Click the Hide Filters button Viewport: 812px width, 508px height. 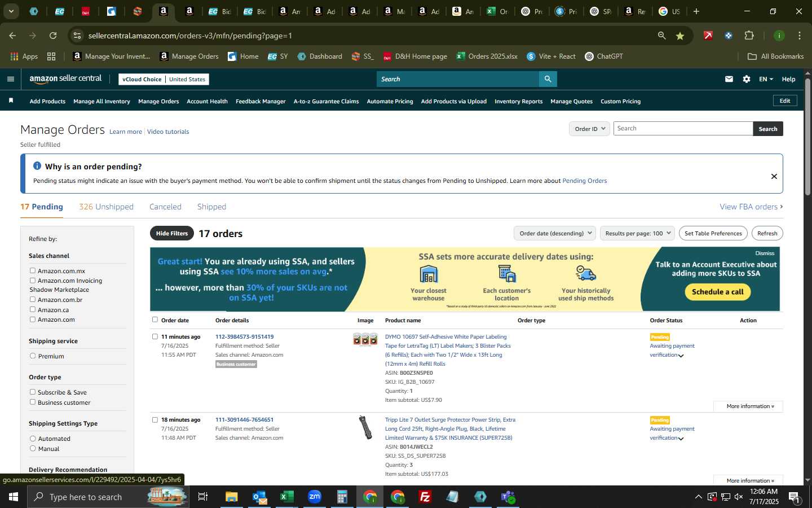(172, 233)
